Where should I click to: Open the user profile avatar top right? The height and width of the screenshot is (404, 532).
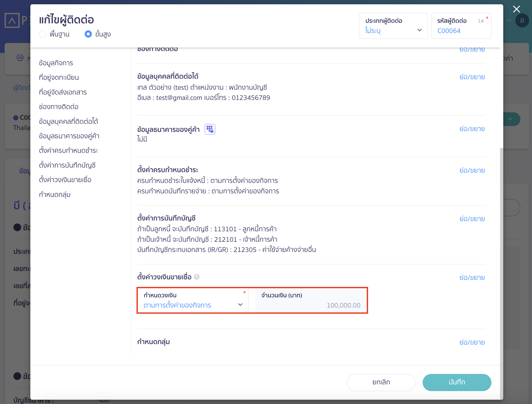pyautogui.click(x=522, y=20)
